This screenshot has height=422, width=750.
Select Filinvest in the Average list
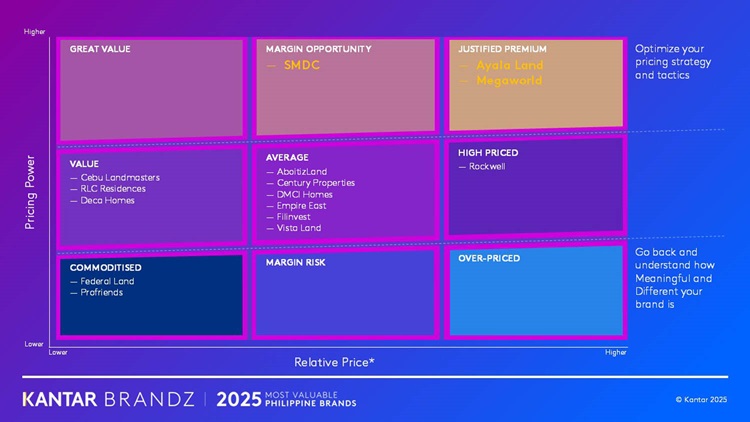click(294, 217)
